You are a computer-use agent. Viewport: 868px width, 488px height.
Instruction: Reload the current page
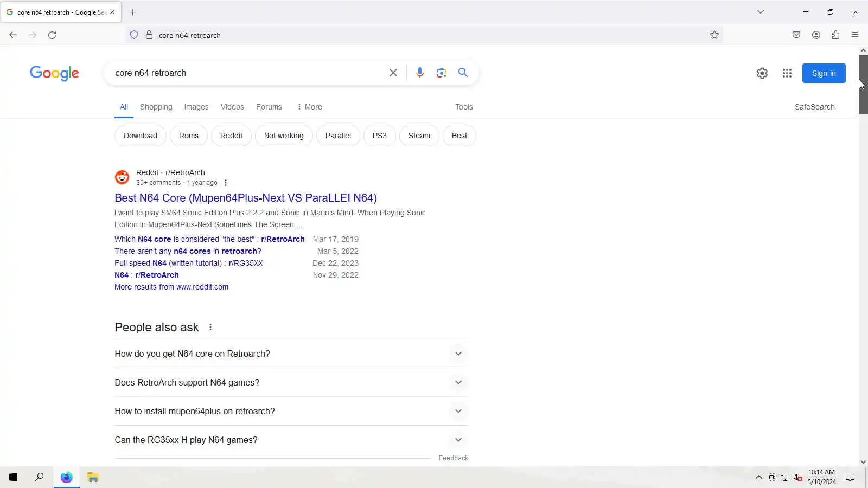point(52,35)
